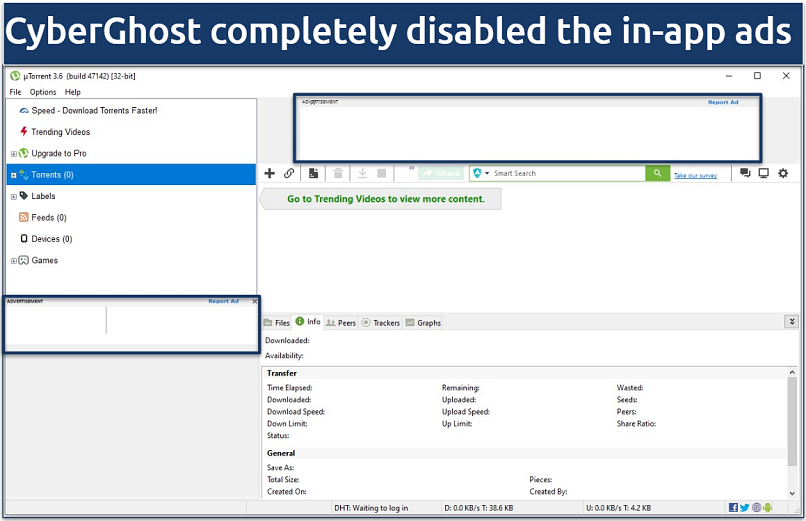This screenshot has width=806, height=521.
Task: Select Upgrade to Pro sidebar item
Action: tap(59, 153)
